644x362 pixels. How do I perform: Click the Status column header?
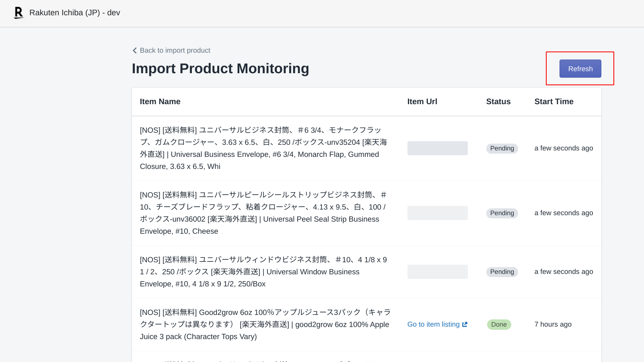click(498, 102)
